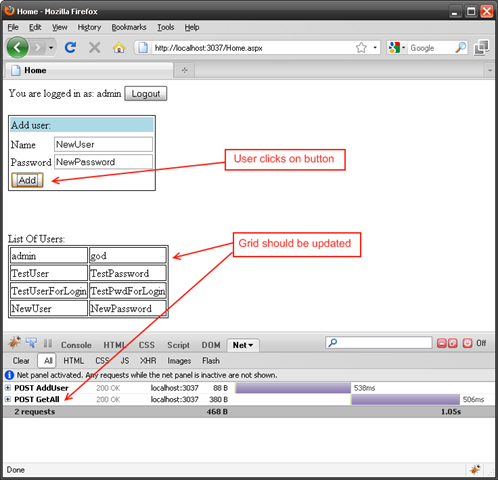The width and height of the screenshot is (498, 480).
Task: Click the 'god' cell in users grid
Action: (128, 256)
